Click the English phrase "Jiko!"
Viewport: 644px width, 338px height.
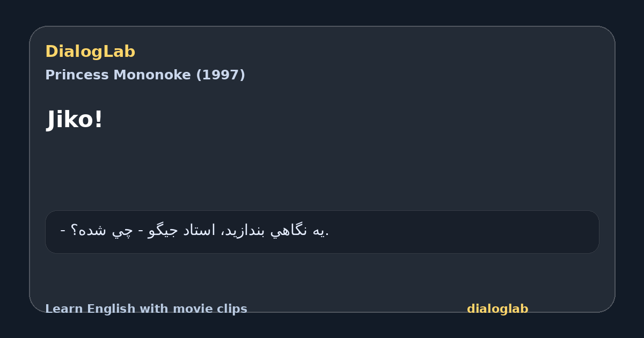(x=75, y=120)
